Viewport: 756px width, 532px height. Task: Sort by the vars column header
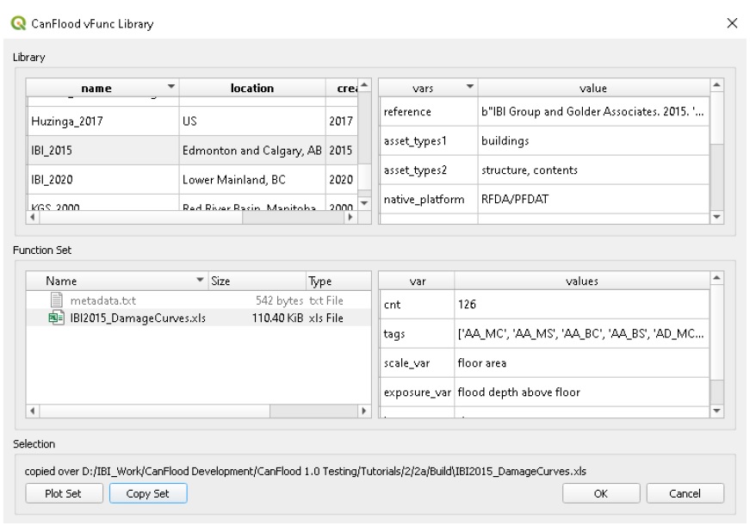coord(428,88)
